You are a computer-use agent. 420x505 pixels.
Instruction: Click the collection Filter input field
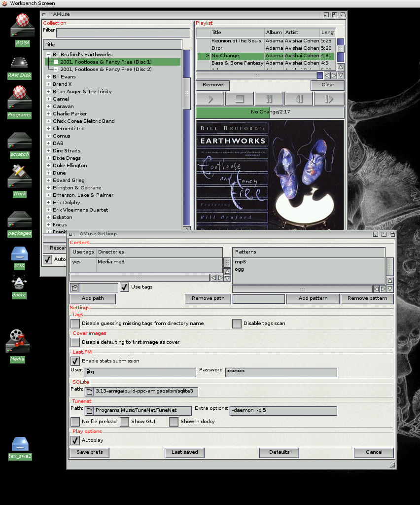tap(123, 33)
